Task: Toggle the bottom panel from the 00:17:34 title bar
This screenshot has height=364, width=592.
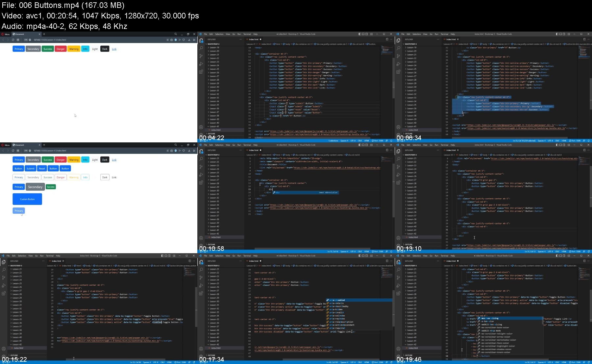Action: 363,256
